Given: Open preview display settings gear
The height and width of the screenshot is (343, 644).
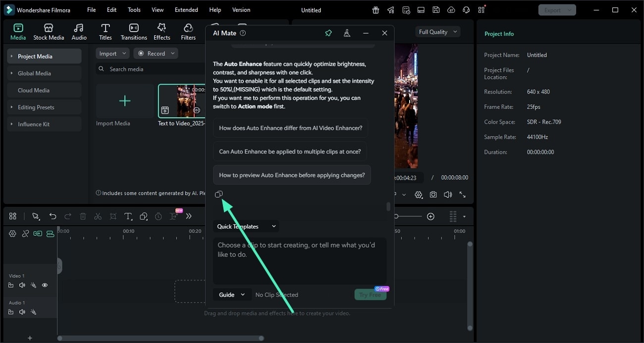Looking at the screenshot, I should (x=419, y=195).
